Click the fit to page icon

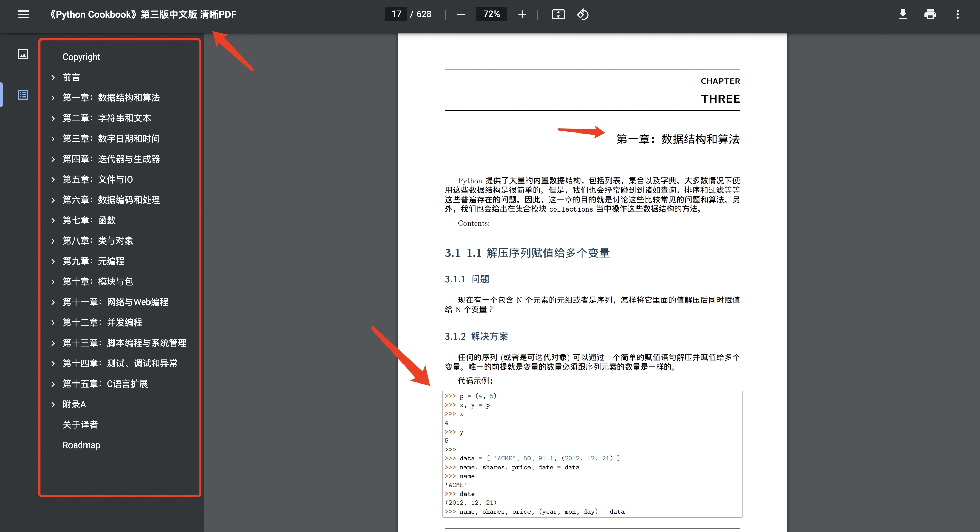click(558, 14)
